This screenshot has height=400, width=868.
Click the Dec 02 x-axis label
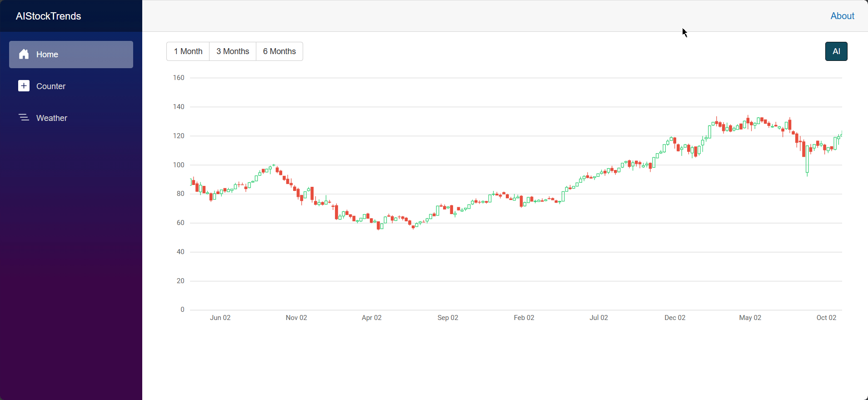click(x=675, y=318)
